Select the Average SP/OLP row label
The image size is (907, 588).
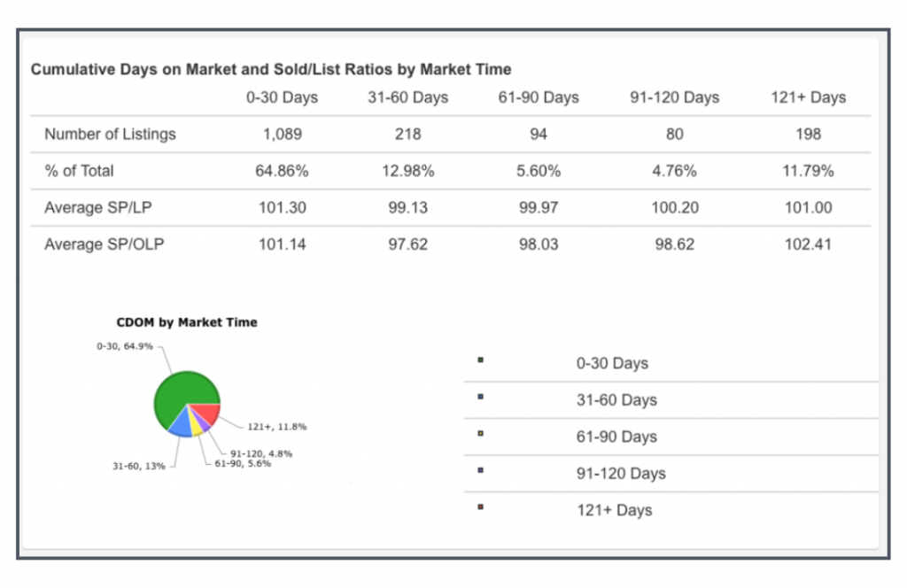point(104,244)
